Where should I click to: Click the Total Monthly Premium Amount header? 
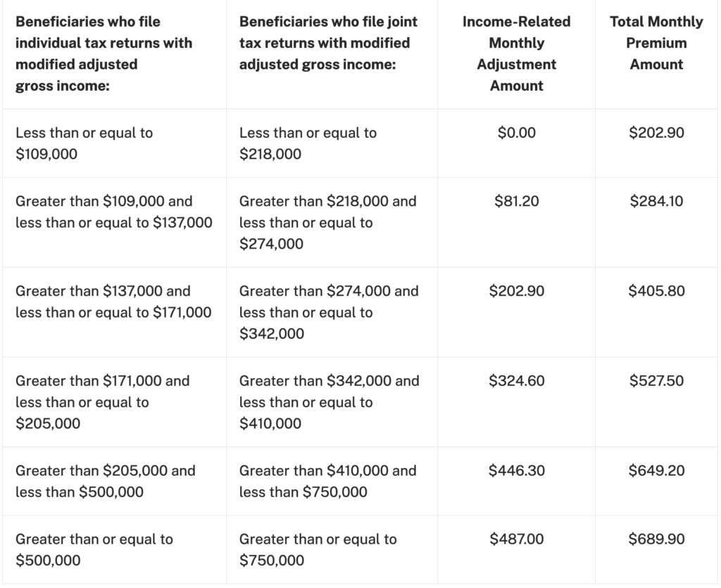click(x=656, y=43)
